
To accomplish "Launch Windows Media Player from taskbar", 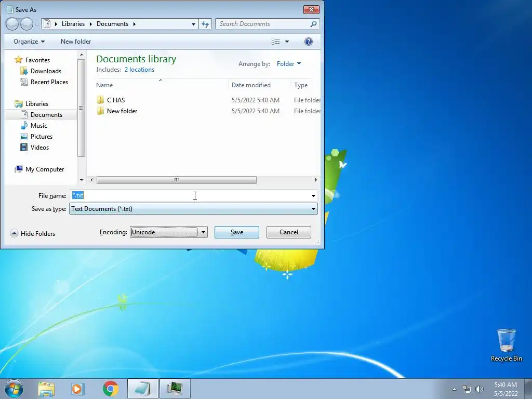I will click(x=78, y=389).
